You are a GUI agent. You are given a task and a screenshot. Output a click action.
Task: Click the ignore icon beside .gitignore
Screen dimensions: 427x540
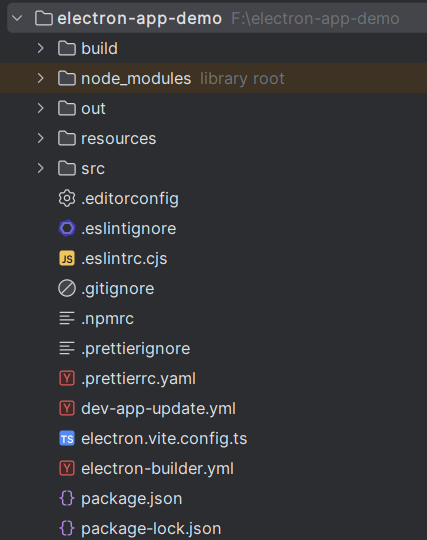[67, 288]
